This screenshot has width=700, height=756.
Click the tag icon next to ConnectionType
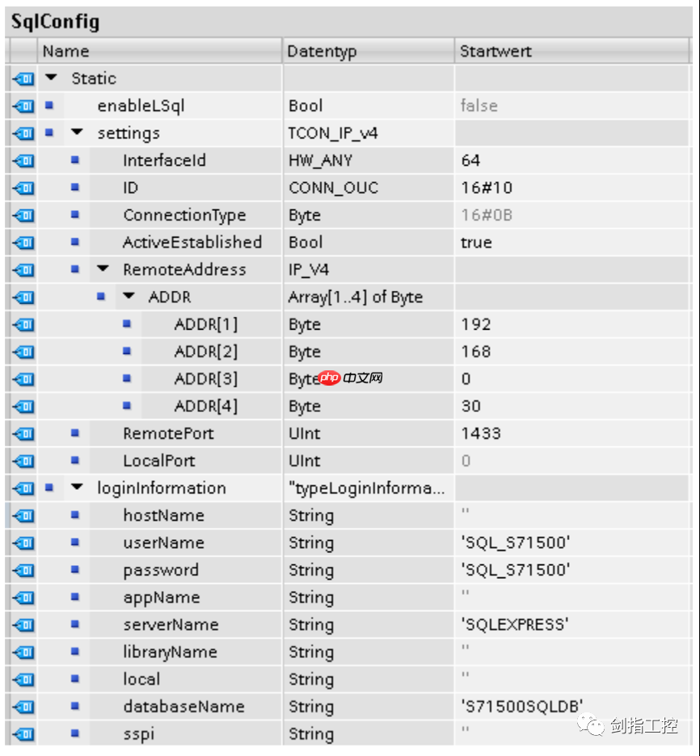tap(23, 215)
